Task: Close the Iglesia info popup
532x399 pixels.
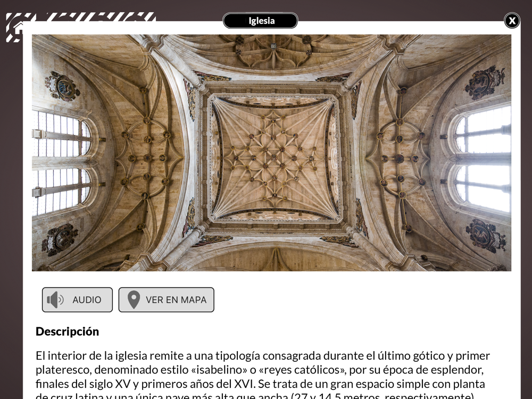Action: [512, 21]
